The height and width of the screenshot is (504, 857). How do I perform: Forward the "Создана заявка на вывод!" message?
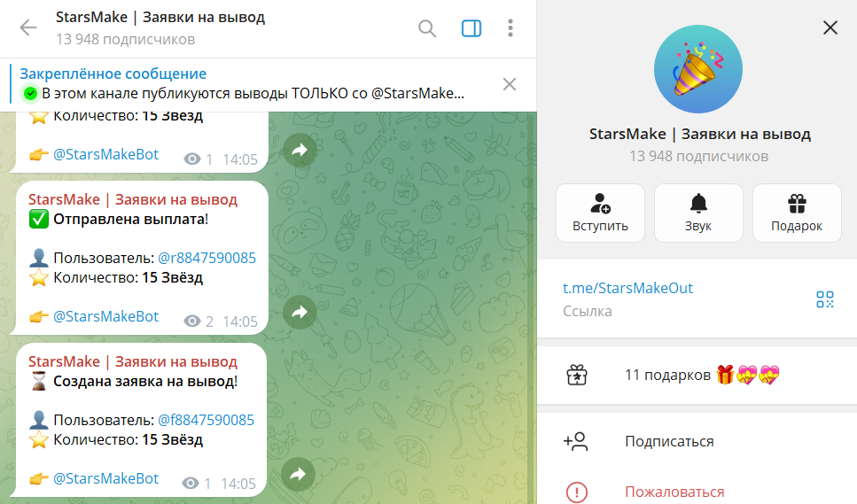(x=299, y=474)
